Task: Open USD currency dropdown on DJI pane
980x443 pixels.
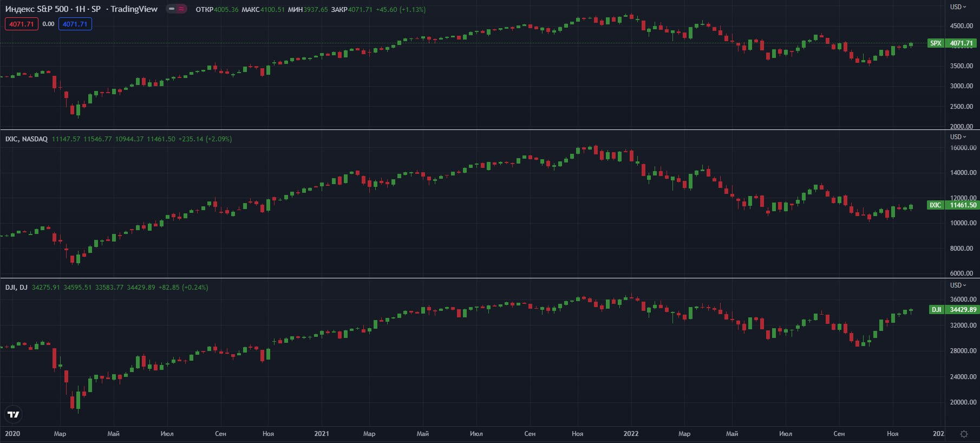Action: tap(958, 285)
